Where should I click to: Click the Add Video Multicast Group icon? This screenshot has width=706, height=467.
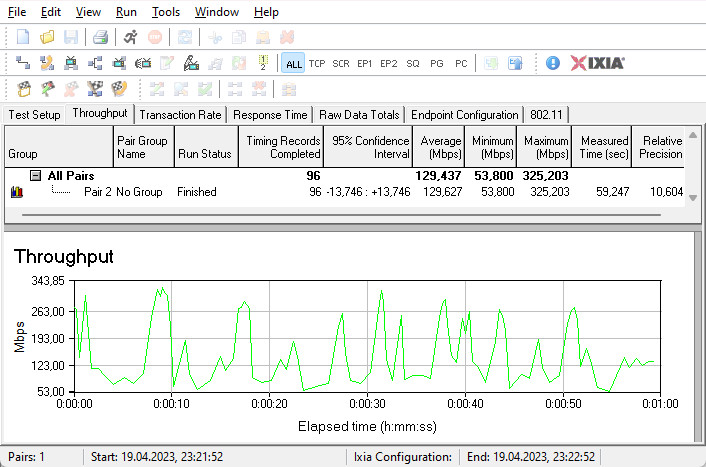(119, 63)
